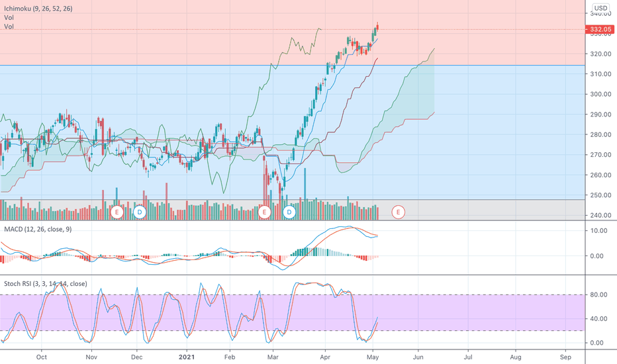Open the USD currency selector
Image resolution: width=617 pixels, height=364 pixels.
click(600, 8)
